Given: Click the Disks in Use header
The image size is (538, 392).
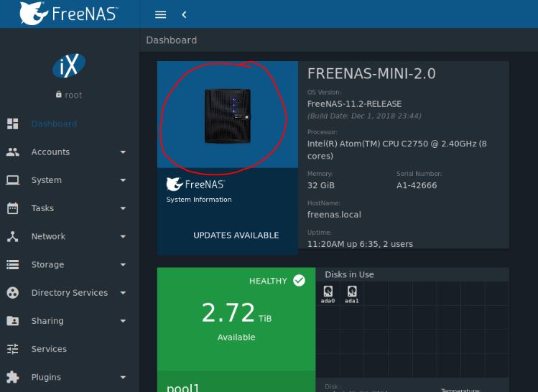Looking at the screenshot, I should point(349,274).
